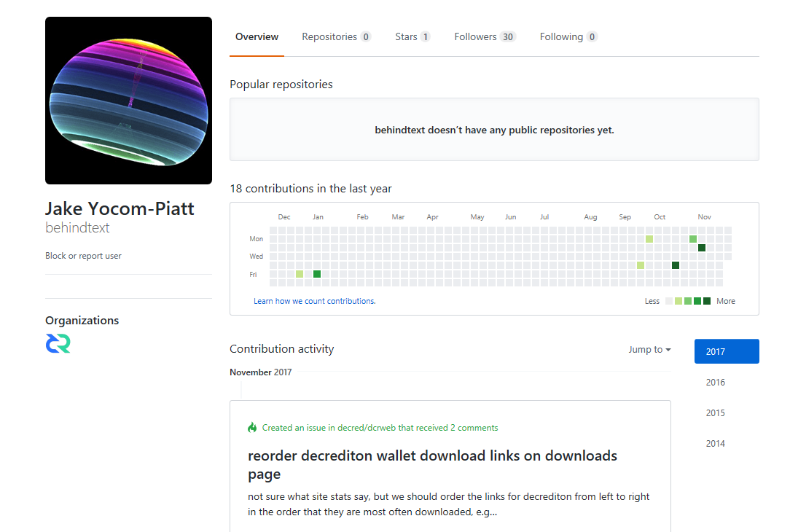Switch to the Overview tab
This screenshot has height=532, width=790.
257,36
